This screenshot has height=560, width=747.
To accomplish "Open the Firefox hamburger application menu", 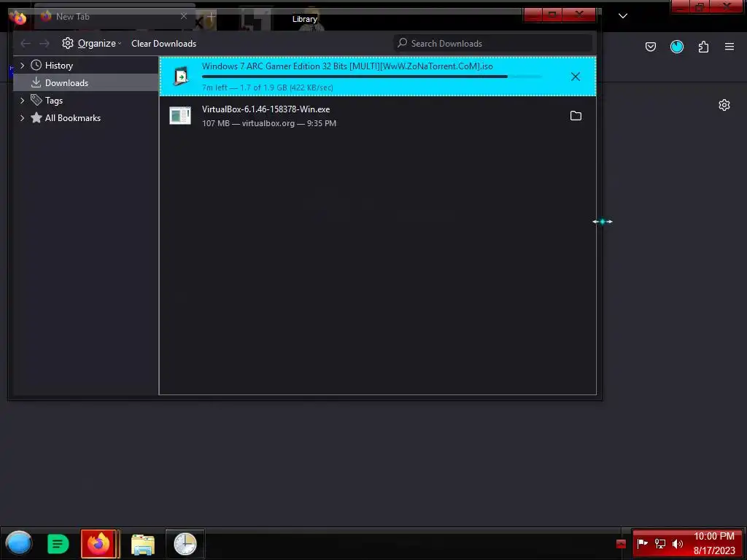I will pos(729,47).
